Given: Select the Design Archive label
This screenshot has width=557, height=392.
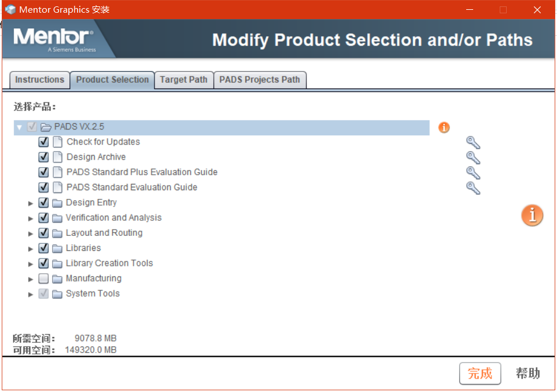Looking at the screenshot, I should point(96,157).
